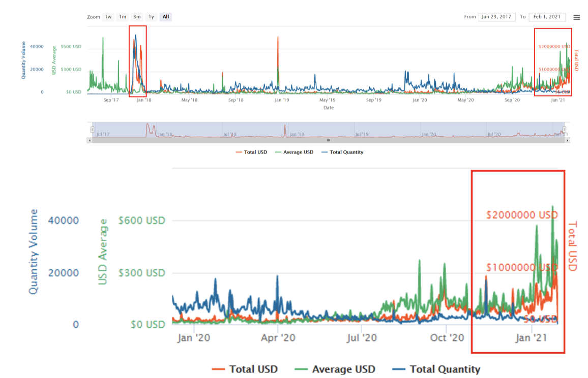The height and width of the screenshot is (378, 588).
Task: Click the Jan '19 spike in navigator
Action: [x=285, y=129]
